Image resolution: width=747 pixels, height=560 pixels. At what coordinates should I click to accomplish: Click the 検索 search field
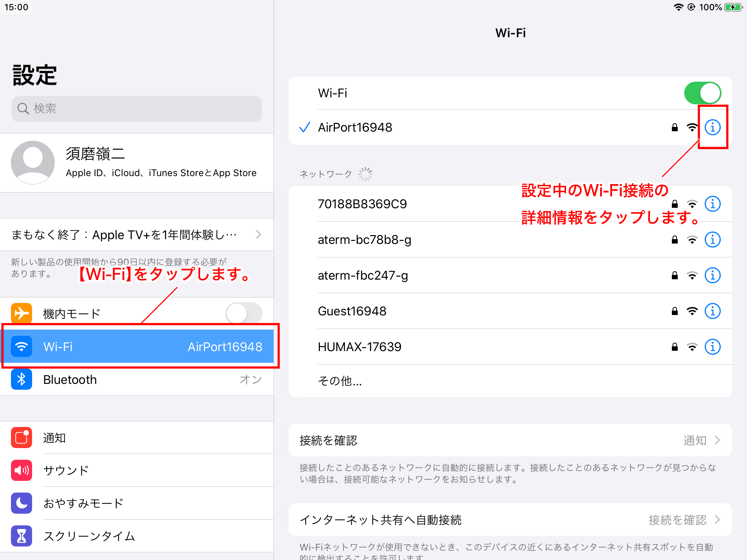[x=137, y=109]
